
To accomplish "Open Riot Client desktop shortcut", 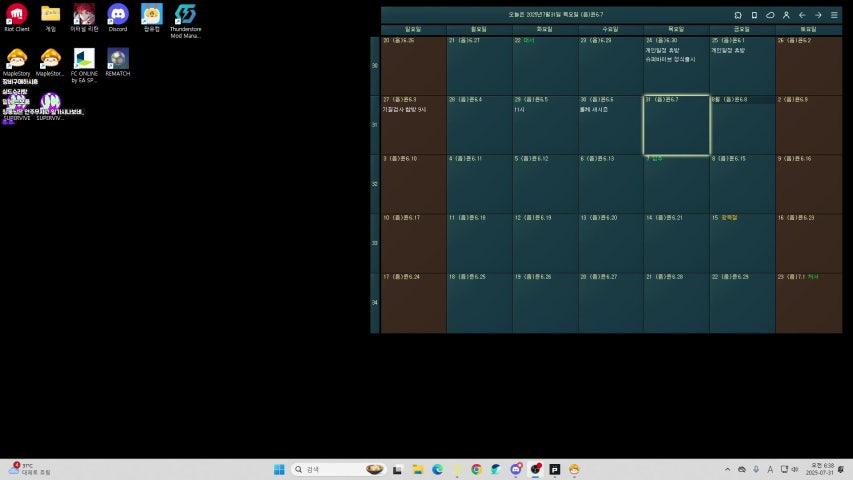I will [17, 18].
